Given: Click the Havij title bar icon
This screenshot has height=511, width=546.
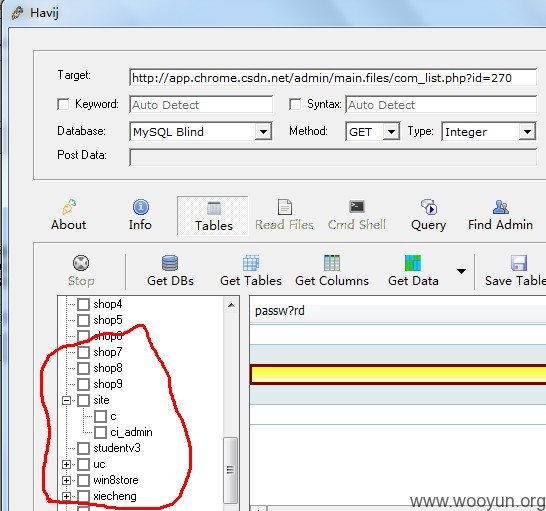Looking at the screenshot, I should click(17, 13).
